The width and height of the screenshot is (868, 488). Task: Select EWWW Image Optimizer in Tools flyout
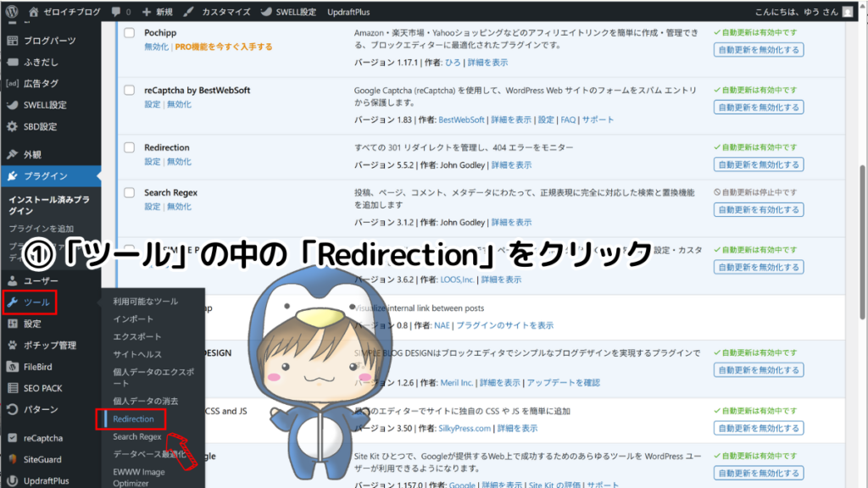pyautogui.click(x=138, y=478)
